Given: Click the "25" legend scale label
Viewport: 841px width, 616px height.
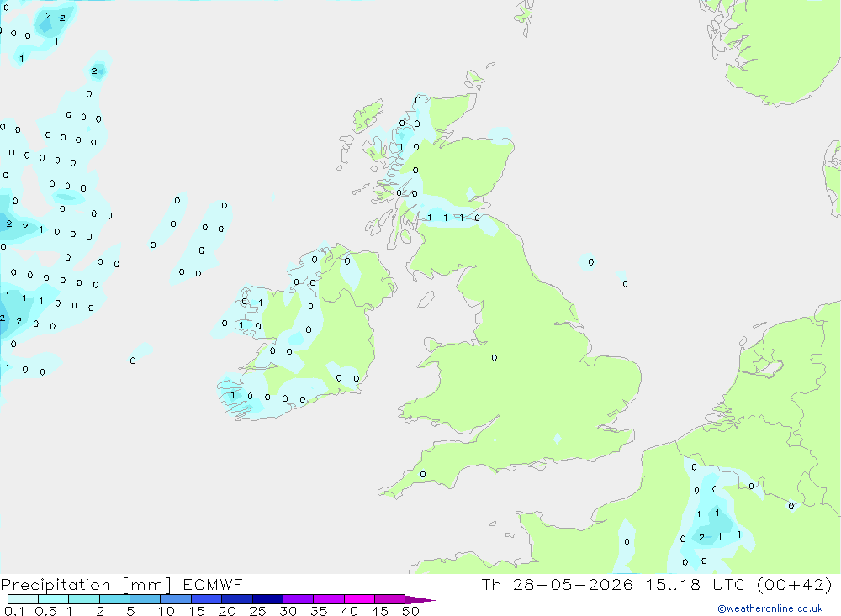Looking at the screenshot, I should coord(257,611).
